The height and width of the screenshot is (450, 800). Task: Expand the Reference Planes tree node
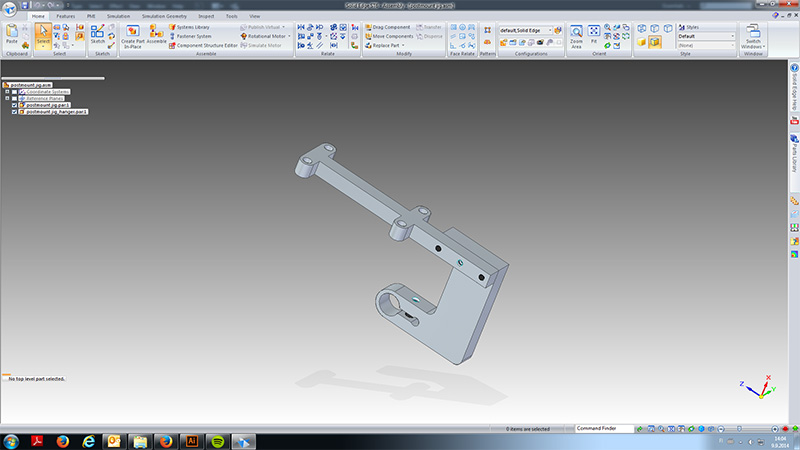[x=7, y=98]
